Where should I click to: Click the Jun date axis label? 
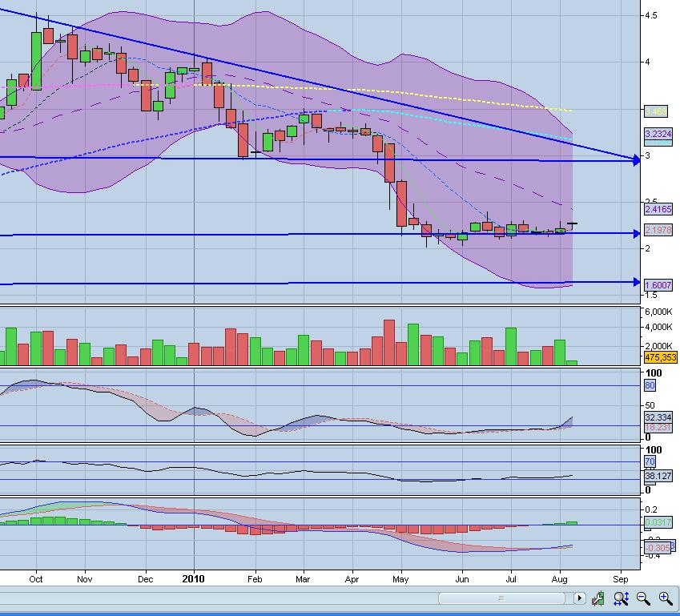pyautogui.click(x=462, y=579)
